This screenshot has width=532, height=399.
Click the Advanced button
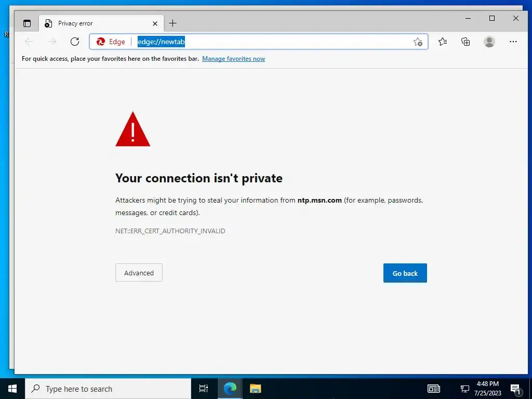pos(139,273)
